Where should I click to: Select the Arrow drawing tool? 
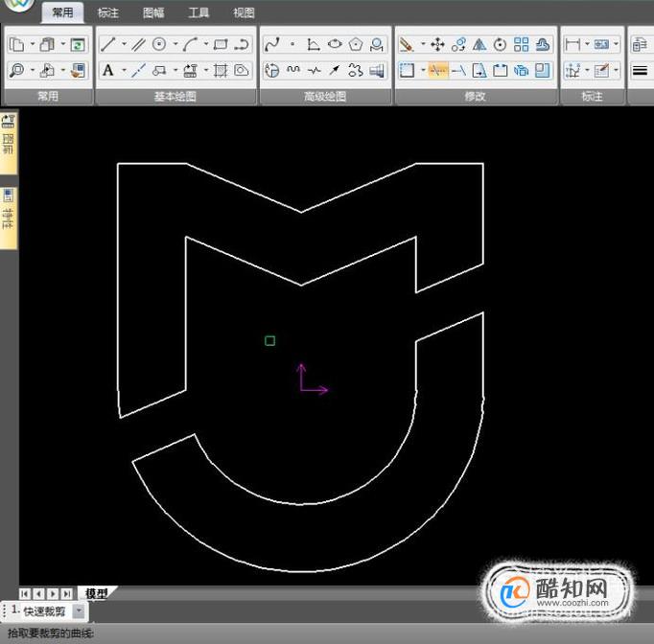(x=335, y=71)
